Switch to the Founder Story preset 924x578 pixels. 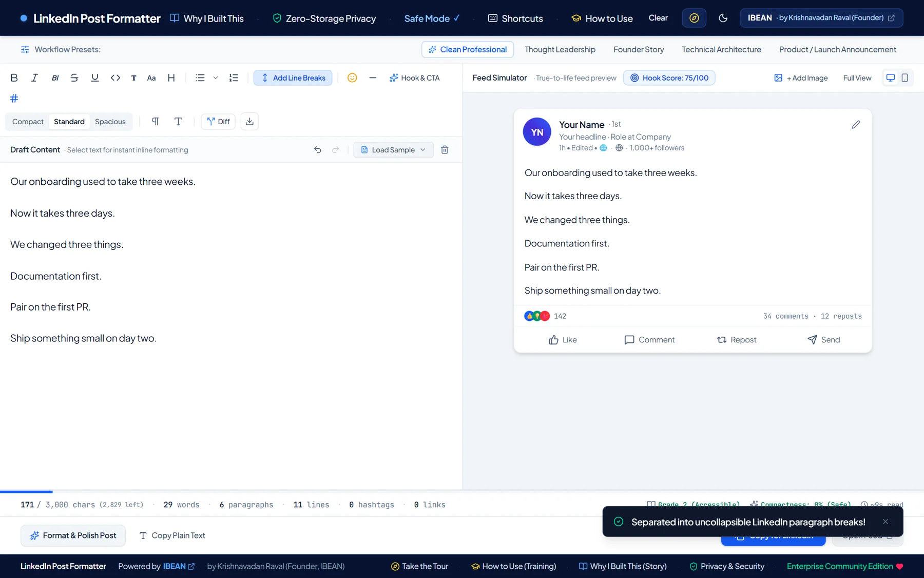pyautogui.click(x=639, y=50)
